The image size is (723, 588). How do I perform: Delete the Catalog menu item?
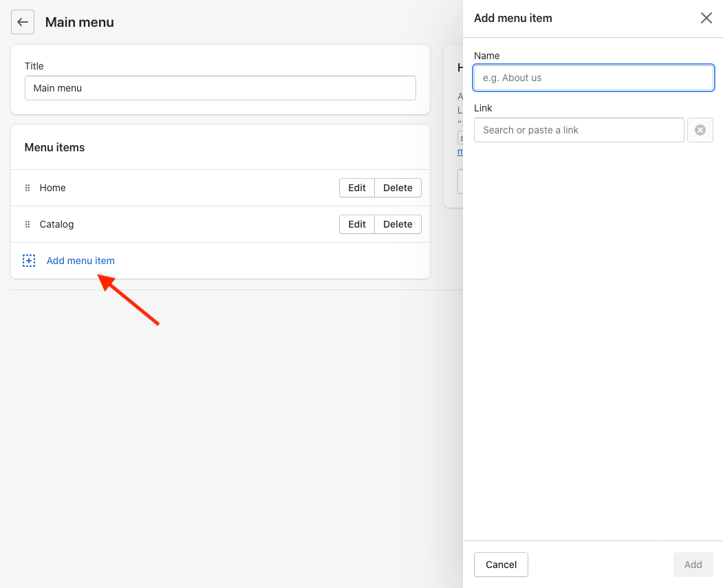point(398,224)
